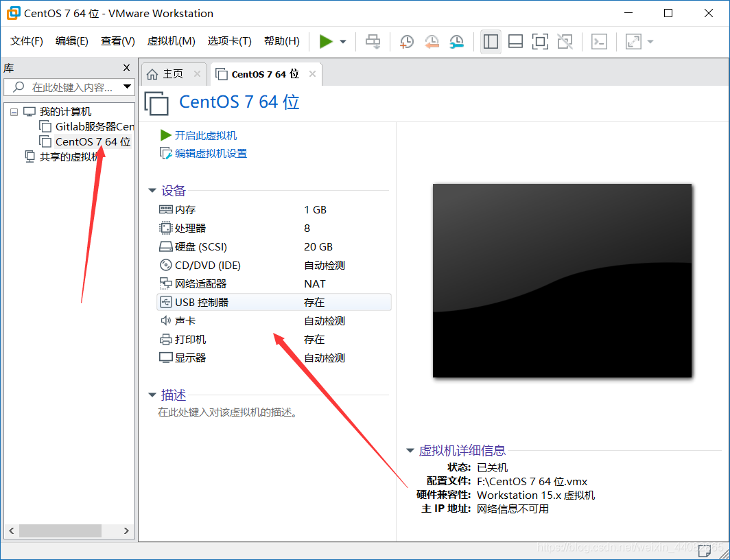The width and height of the screenshot is (730, 560).
Task: Open the library search filter dropdown
Action: (x=127, y=86)
